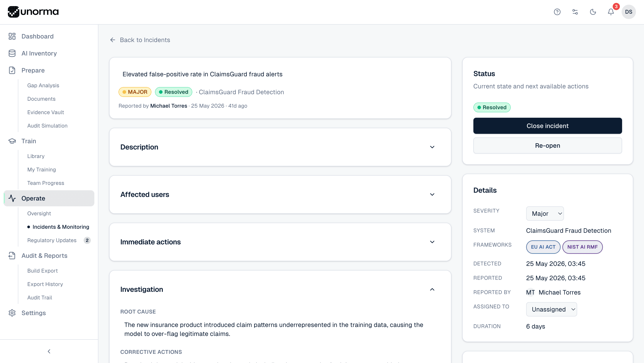Screen dimensions: 644x363
Task: Open Documents page
Action: point(41,99)
